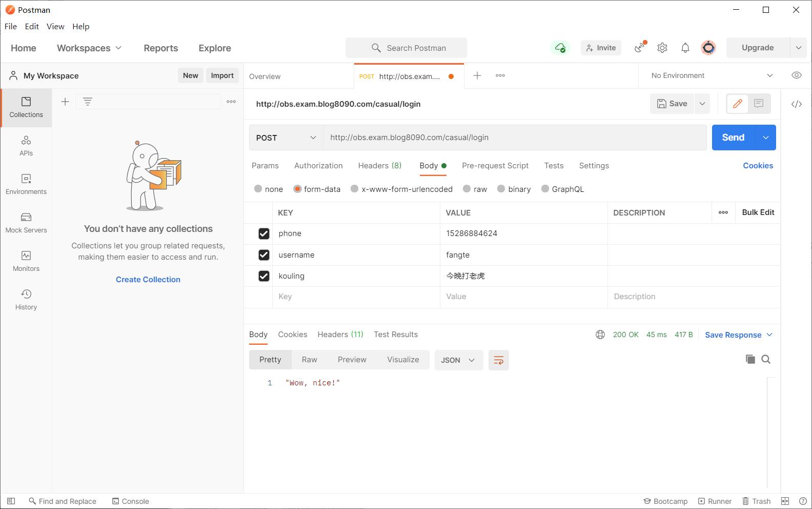Uncheck the phone parameter checkbox

coord(263,233)
